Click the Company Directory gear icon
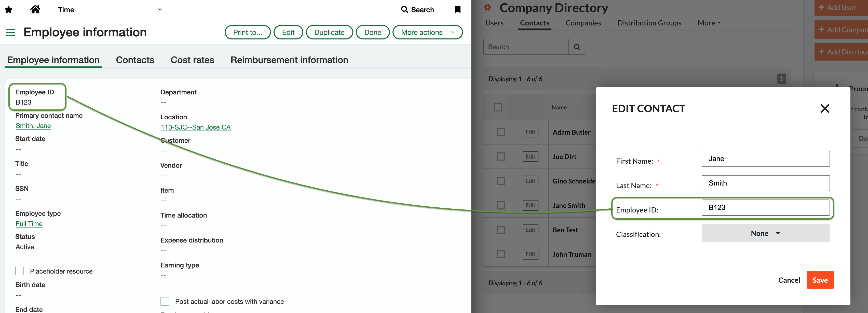Image resolution: width=868 pixels, height=313 pixels. click(x=487, y=7)
